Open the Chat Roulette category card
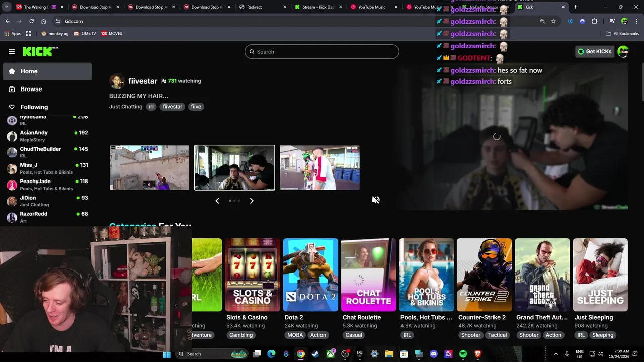644x362 pixels. [x=368, y=275]
